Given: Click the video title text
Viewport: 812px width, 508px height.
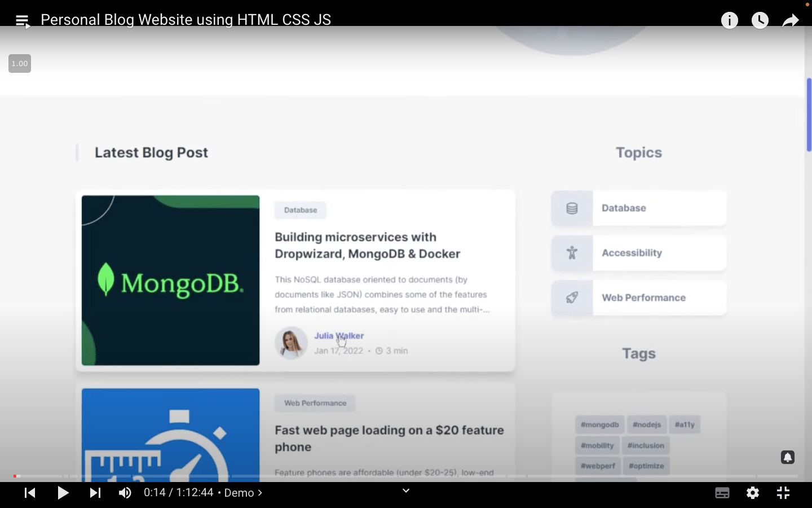Looking at the screenshot, I should tap(186, 20).
